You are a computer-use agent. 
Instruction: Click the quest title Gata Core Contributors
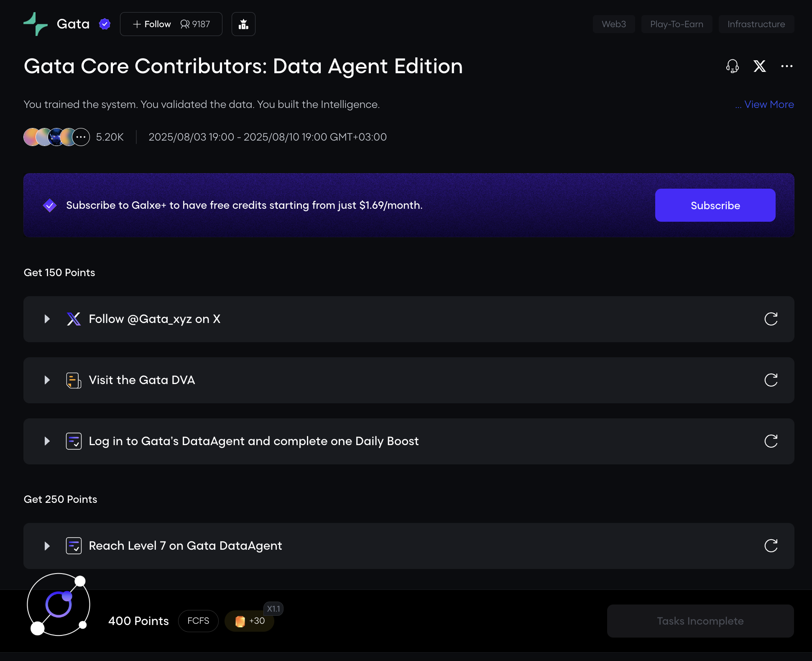point(243,66)
